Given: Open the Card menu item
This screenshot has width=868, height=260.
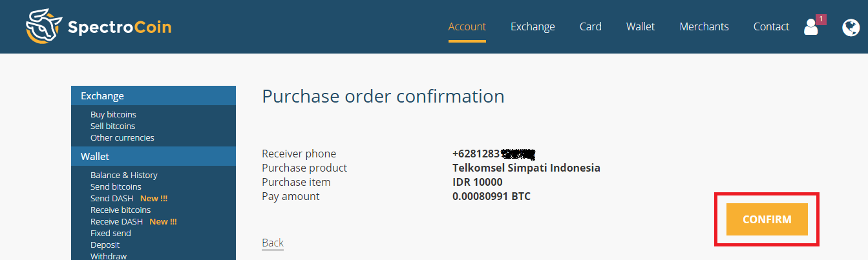Looking at the screenshot, I should (x=590, y=26).
